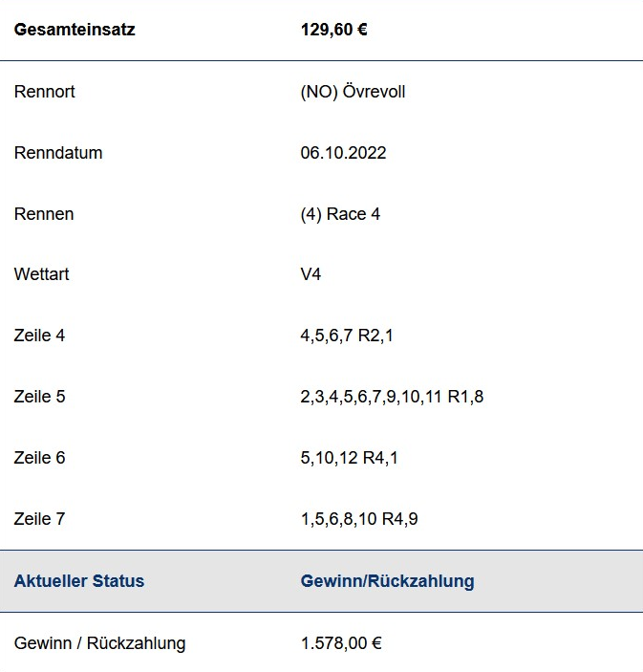Viewport: 643px width, 672px height.
Task: Click the Renndatum label
Action: [x=58, y=153]
